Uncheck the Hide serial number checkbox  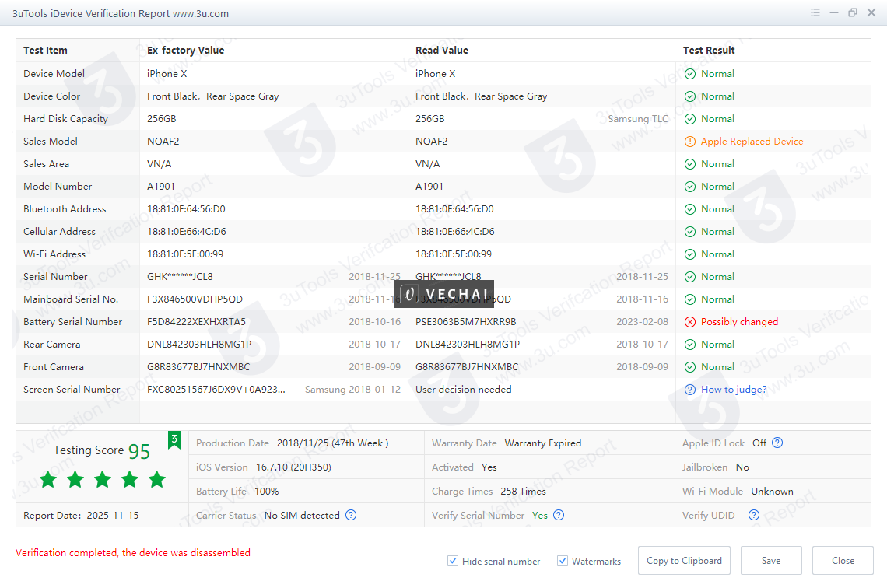[453, 561]
